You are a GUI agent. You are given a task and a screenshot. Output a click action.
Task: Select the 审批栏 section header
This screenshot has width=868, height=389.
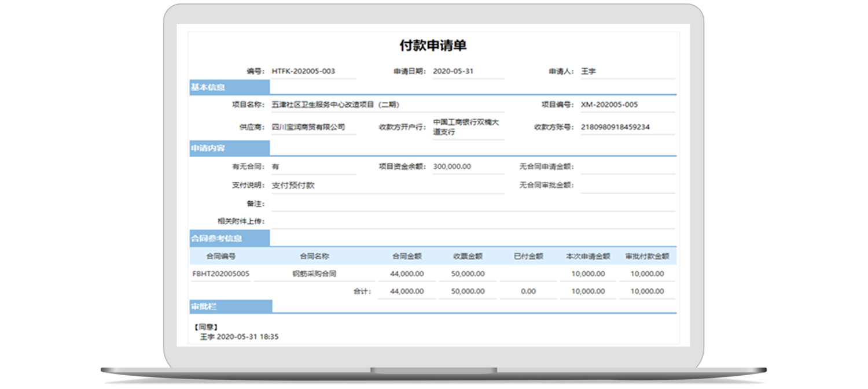230,306
